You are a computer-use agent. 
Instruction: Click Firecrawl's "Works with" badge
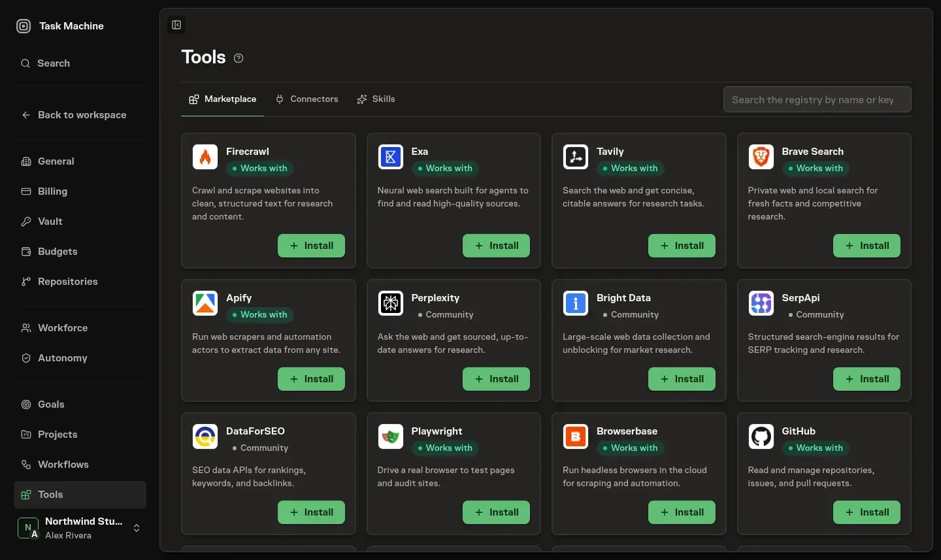260,169
